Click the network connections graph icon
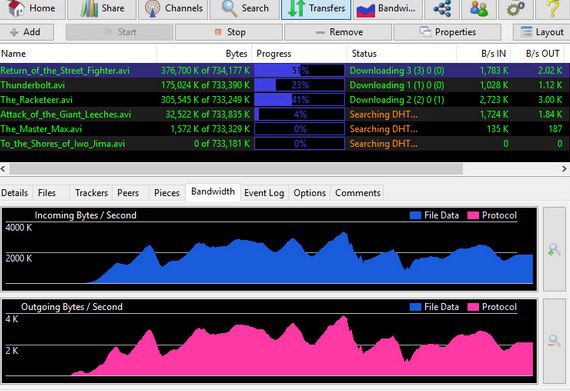The width and height of the screenshot is (570, 391). [442, 9]
